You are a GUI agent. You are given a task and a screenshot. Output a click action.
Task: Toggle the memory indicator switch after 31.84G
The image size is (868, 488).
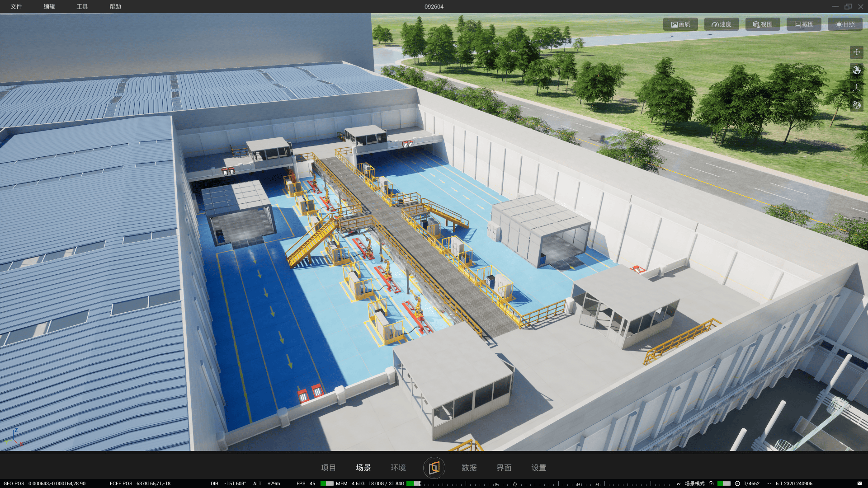[x=413, y=483]
